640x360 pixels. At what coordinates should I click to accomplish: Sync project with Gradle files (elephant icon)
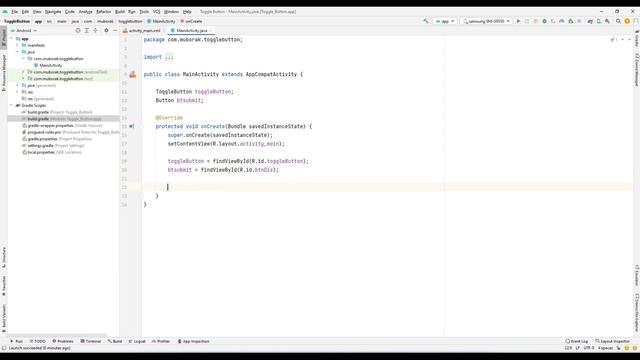click(590, 21)
